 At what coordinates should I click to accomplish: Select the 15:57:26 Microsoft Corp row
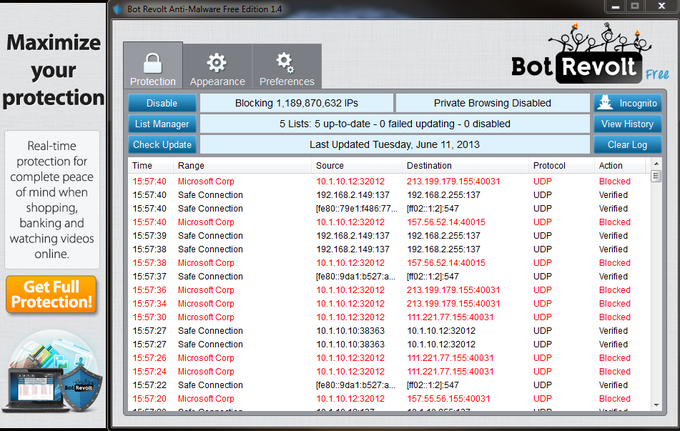point(389,358)
